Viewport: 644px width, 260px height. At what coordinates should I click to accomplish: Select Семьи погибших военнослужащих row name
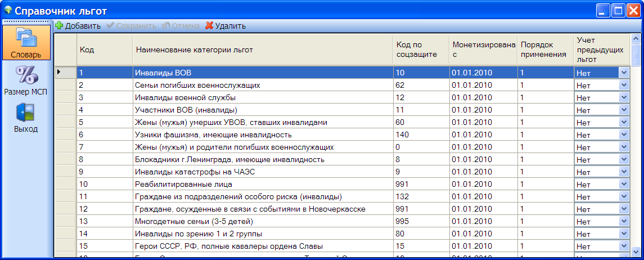pos(262,85)
